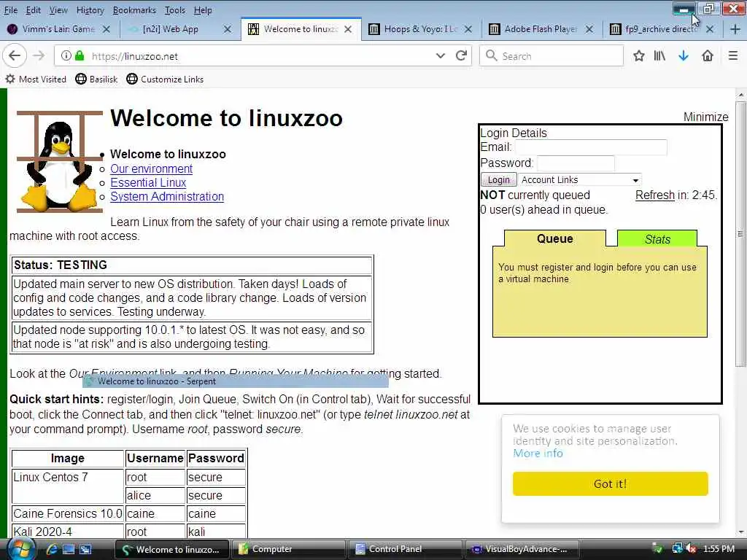The width and height of the screenshot is (747, 560).
Task: Open the View menu
Action: click(58, 10)
